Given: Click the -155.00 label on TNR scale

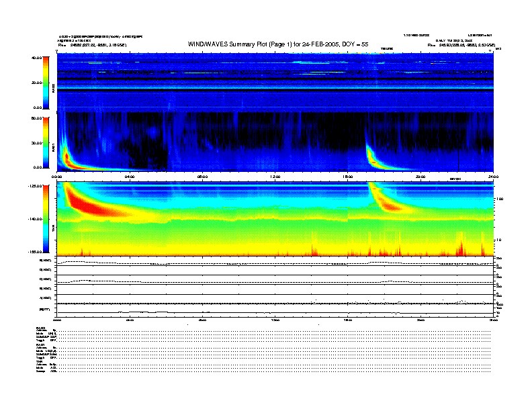Looking at the screenshot, I should tap(35, 252).
